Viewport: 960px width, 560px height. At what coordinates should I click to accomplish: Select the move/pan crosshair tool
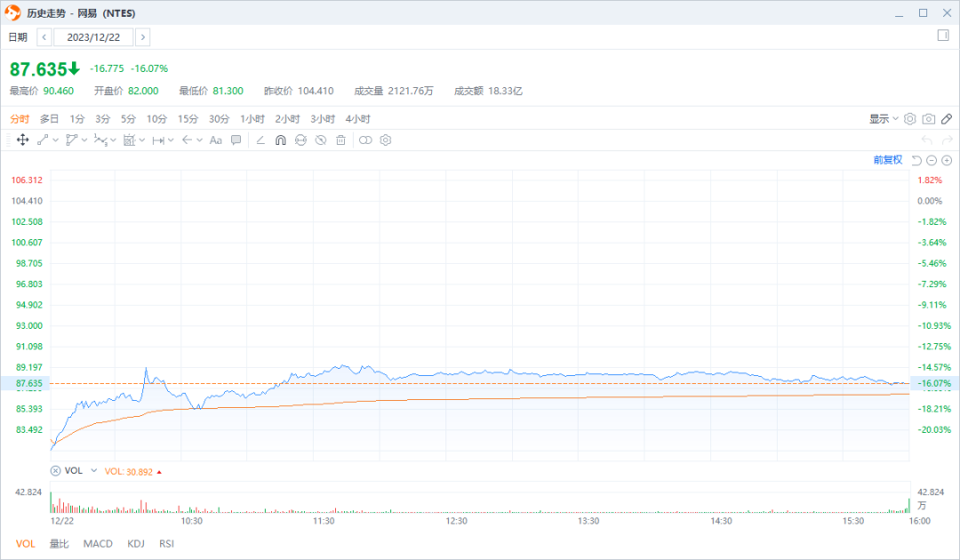(x=22, y=140)
